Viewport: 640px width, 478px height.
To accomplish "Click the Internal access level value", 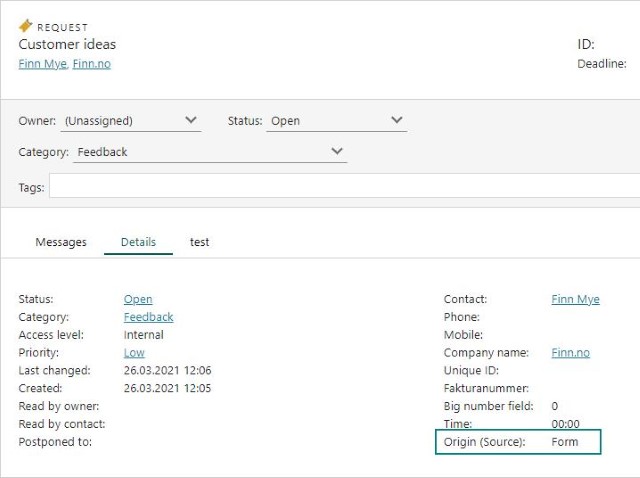I will tap(144, 335).
